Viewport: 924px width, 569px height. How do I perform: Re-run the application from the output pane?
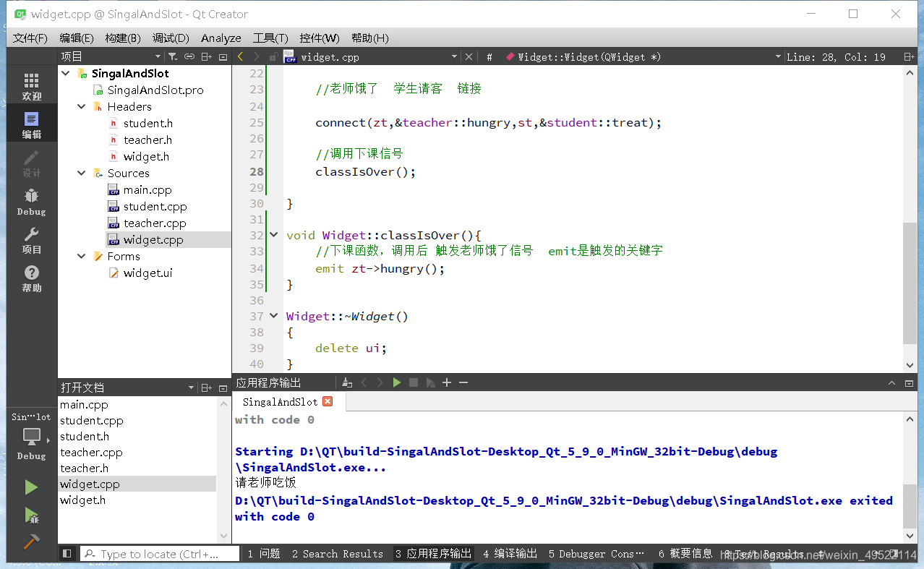click(397, 382)
